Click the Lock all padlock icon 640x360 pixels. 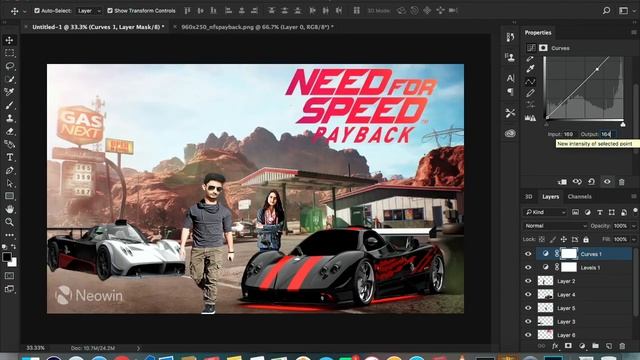pyautogui.click(x=586, y=239)
